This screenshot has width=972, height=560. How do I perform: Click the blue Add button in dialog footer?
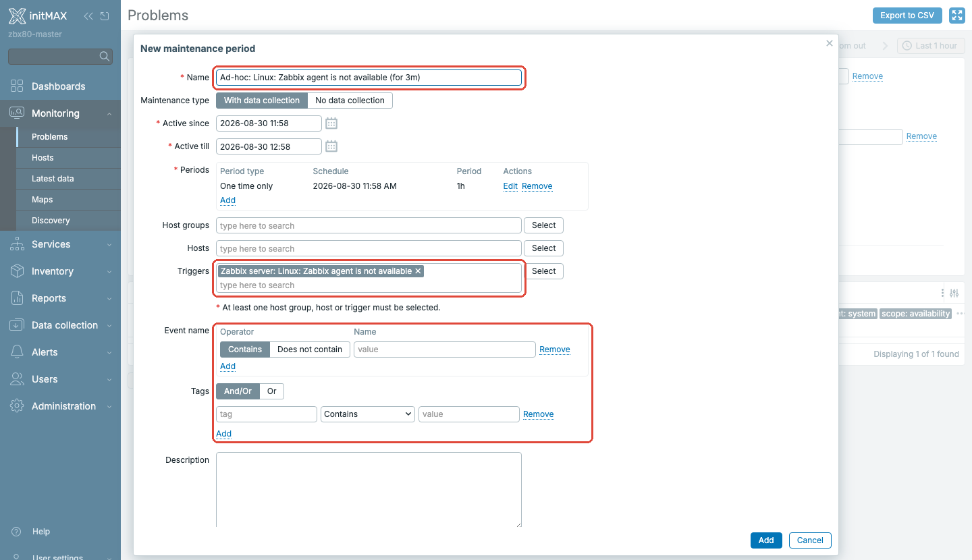(x=766, y=540)
